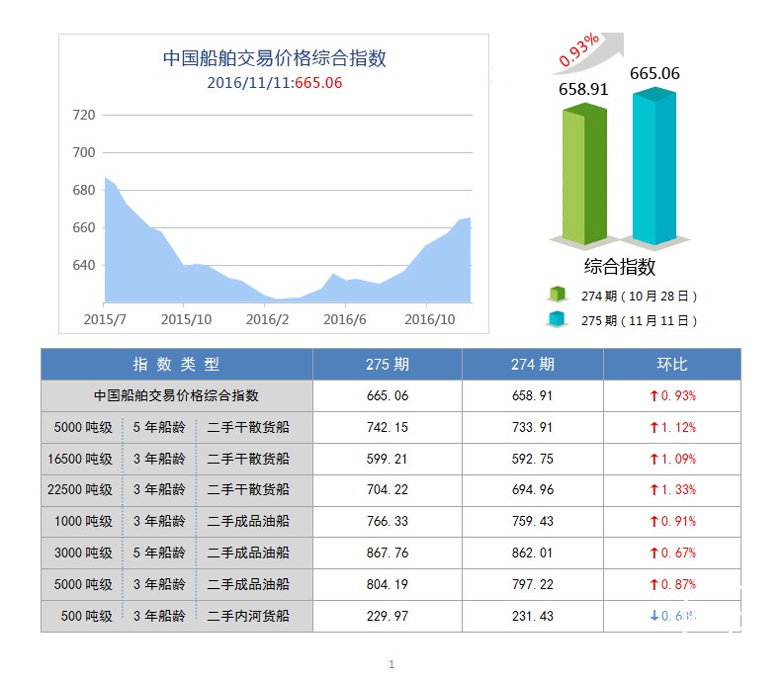Click the 2016/10 x-axis label
Viewport: 784px width, 682px height.
coord(429,319)
